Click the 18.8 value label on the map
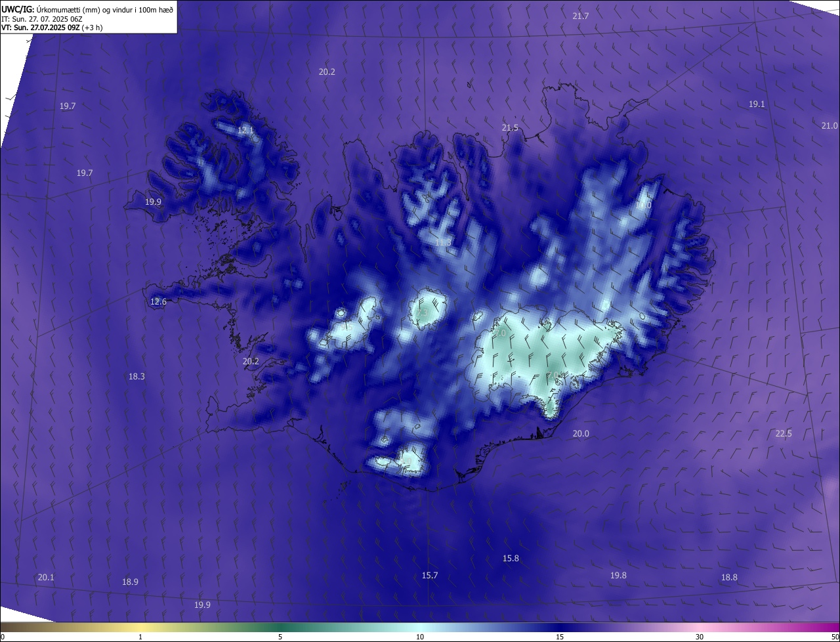This screenshot has height=642, width=840. point(729,577)
